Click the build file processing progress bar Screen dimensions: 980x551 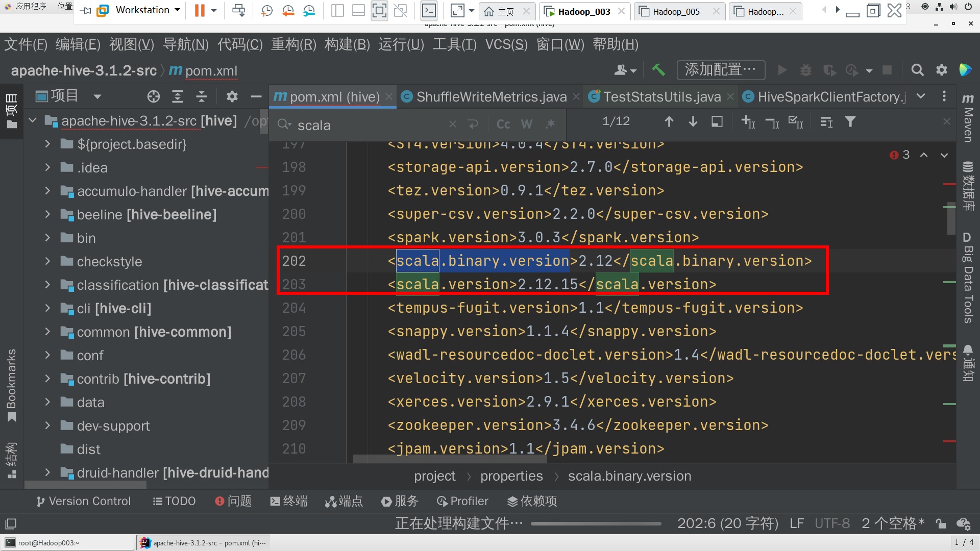(x=596, y=523)
